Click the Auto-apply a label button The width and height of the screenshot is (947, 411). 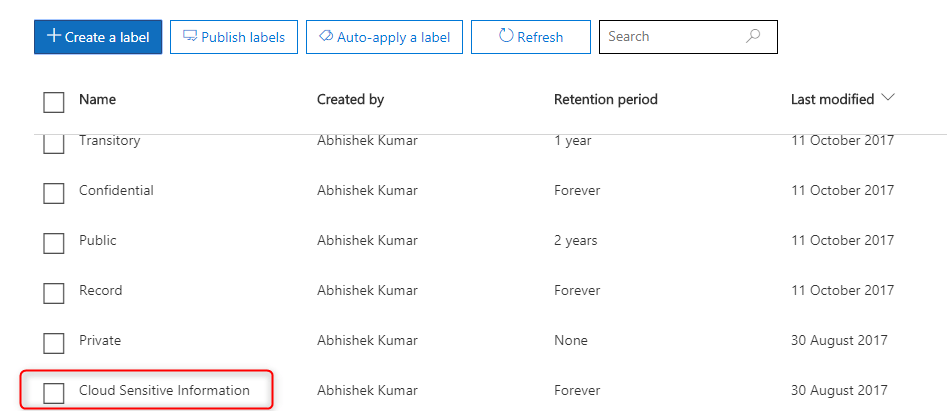[384, 37]
